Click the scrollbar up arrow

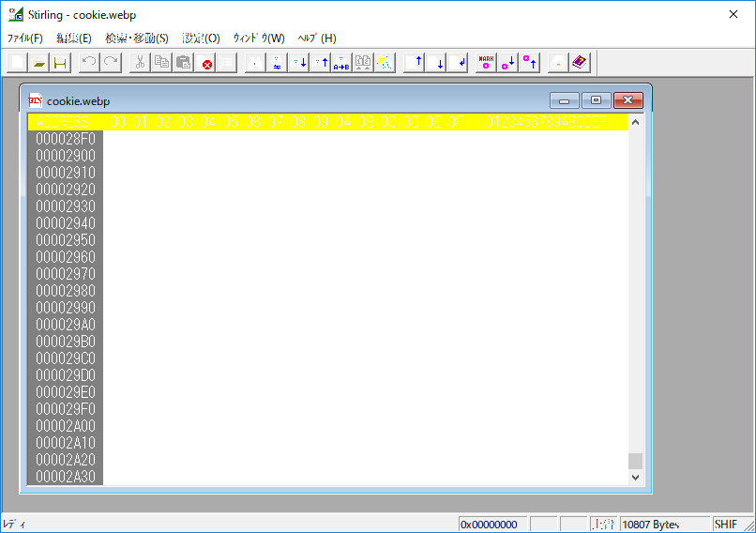coord(635,123)
